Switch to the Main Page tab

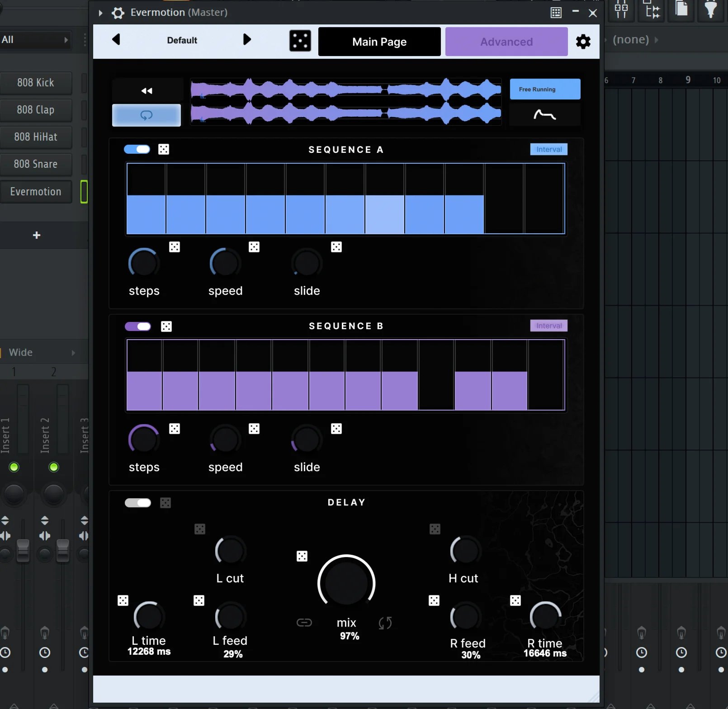(379, 42)
